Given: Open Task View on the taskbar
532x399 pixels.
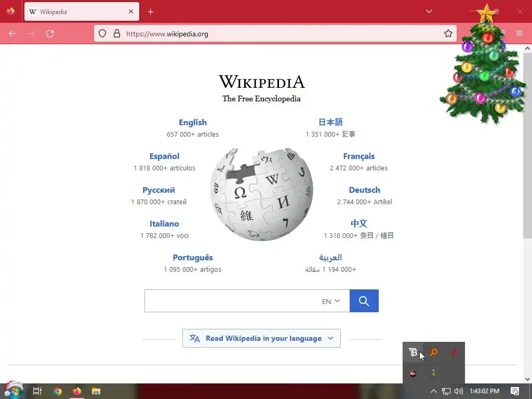Looking at the screenshot, I should coord(37,391).
